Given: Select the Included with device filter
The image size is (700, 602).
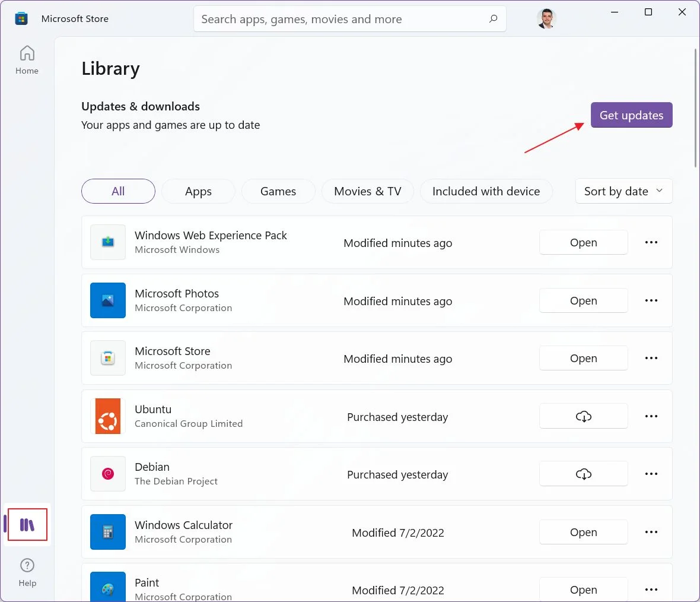Looking at the screenshot, I should click(486, 191).
